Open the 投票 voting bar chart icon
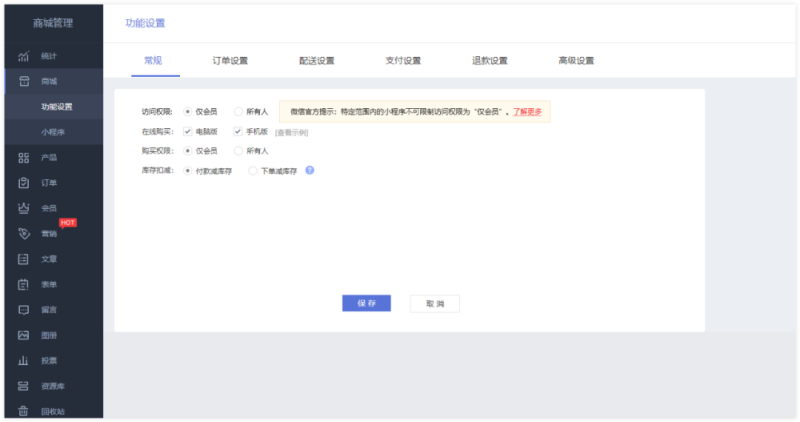The image size is (800, 422). 23,360
